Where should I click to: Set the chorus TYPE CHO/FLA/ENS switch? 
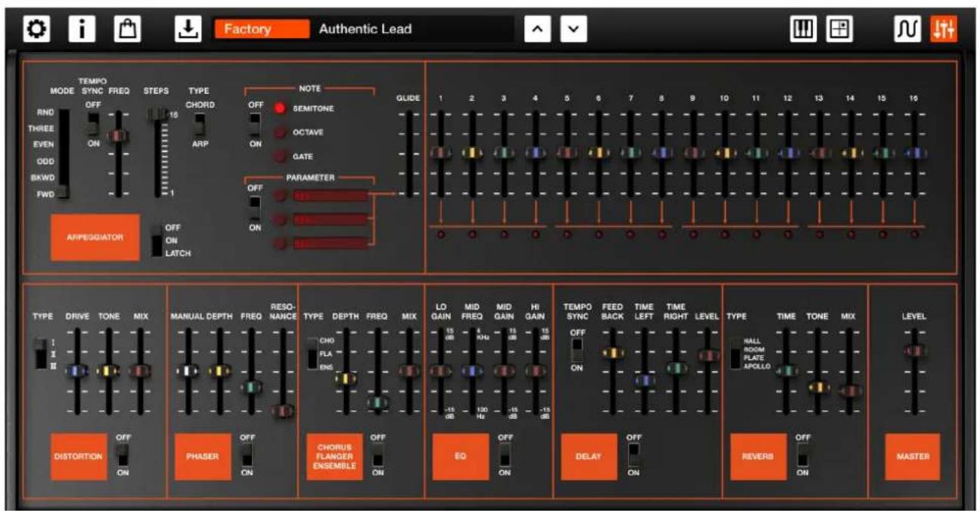point(313,354)
